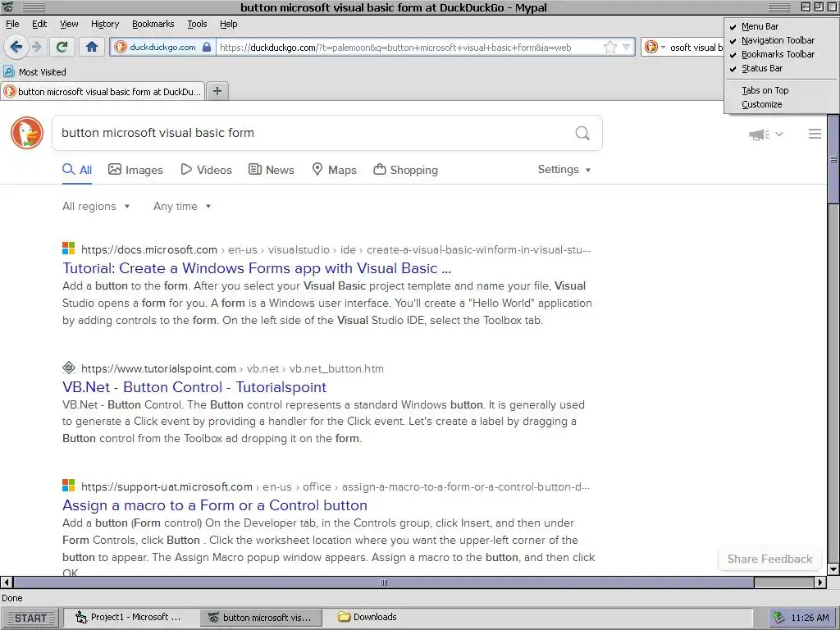Toggle Bookmarks Toolbar visibility

pyautogui.click(x=781, y=54)
